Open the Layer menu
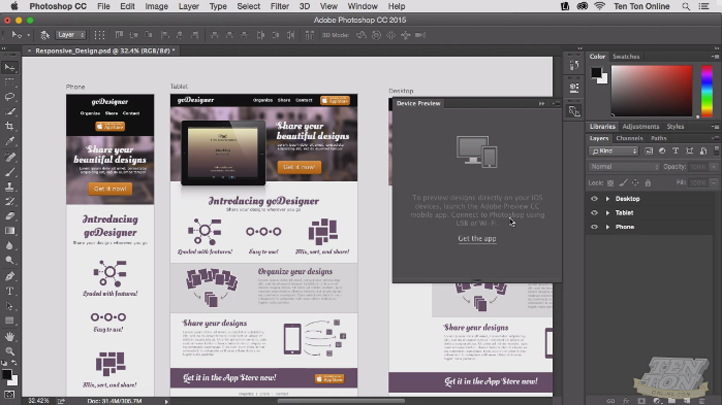 click(x=189, y=6)
